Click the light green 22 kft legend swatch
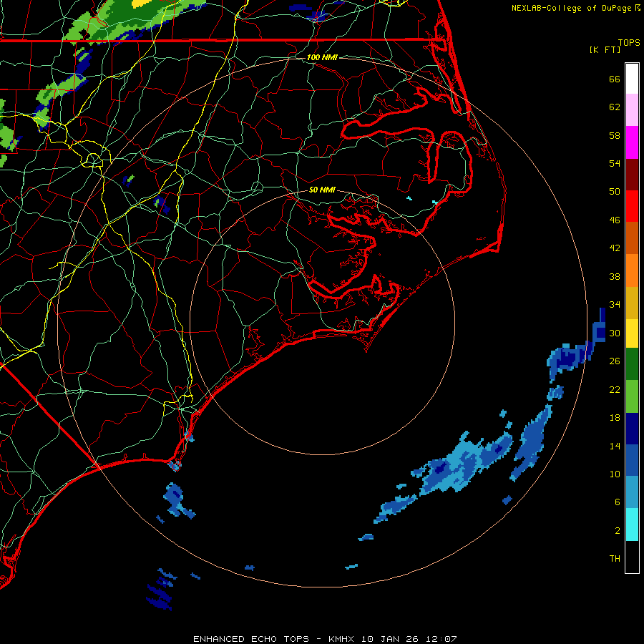The width and height of the screenshot is (644, 644). point(632,396)
